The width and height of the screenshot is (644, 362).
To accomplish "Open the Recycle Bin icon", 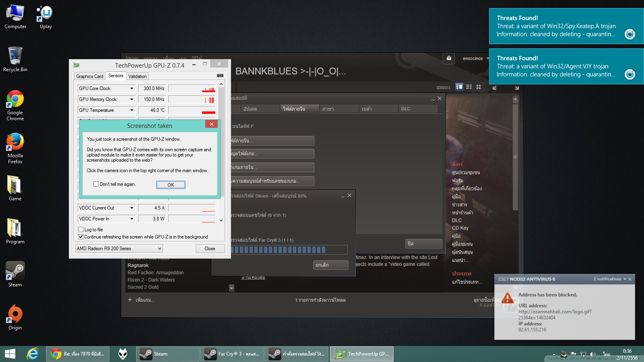I will pos(15,59).
